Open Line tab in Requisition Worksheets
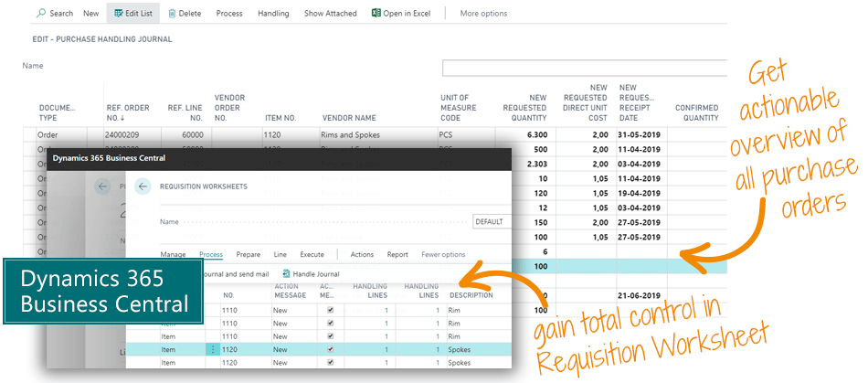 (281, 255)
